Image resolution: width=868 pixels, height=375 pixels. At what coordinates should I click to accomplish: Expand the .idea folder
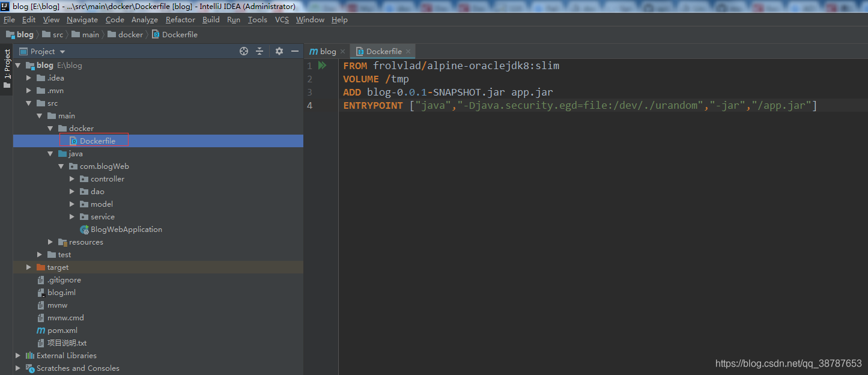(x=29, y=78)
